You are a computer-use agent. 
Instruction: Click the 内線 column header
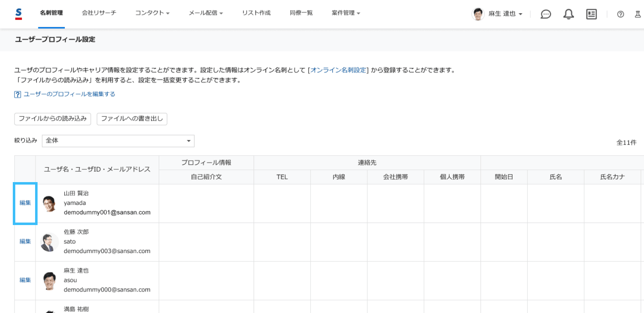pos(339,177)
